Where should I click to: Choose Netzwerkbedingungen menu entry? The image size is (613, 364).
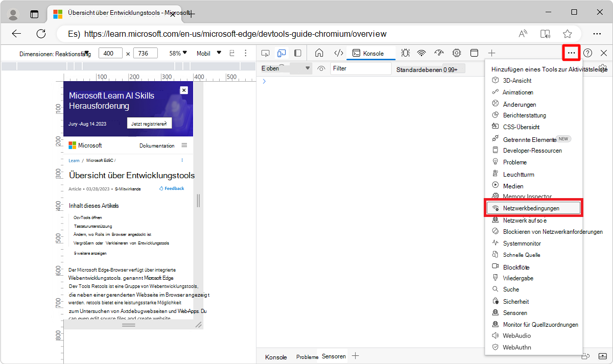click(x=533, y=208)
